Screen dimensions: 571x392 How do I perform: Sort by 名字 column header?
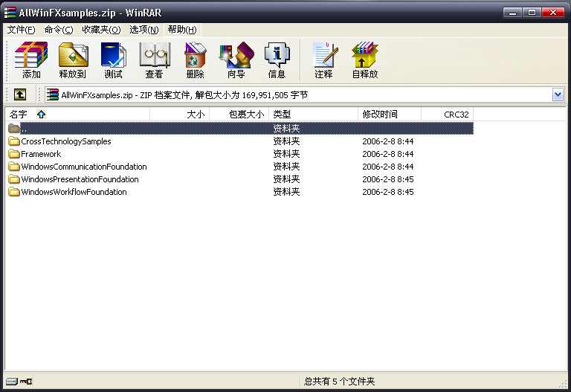point(77,115)
